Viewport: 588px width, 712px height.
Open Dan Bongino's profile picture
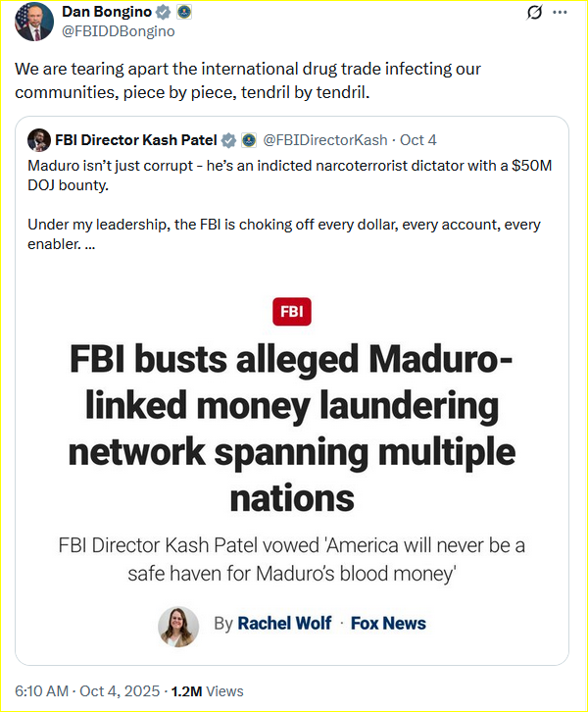35,22
